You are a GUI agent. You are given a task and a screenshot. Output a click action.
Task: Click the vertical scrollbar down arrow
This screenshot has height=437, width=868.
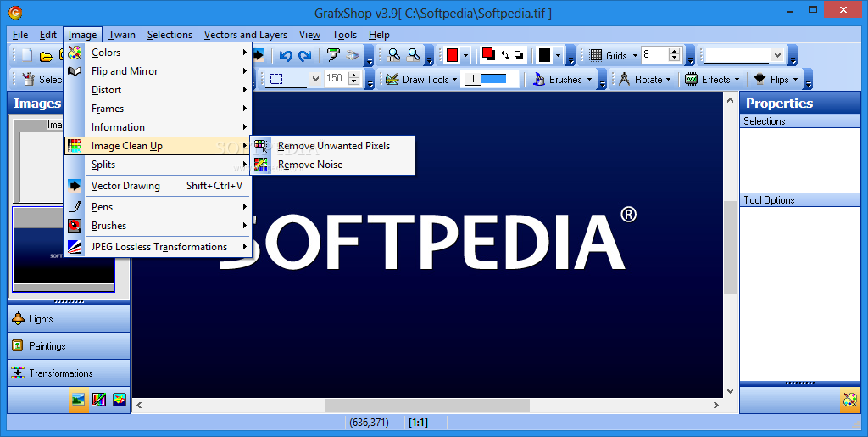730,391
